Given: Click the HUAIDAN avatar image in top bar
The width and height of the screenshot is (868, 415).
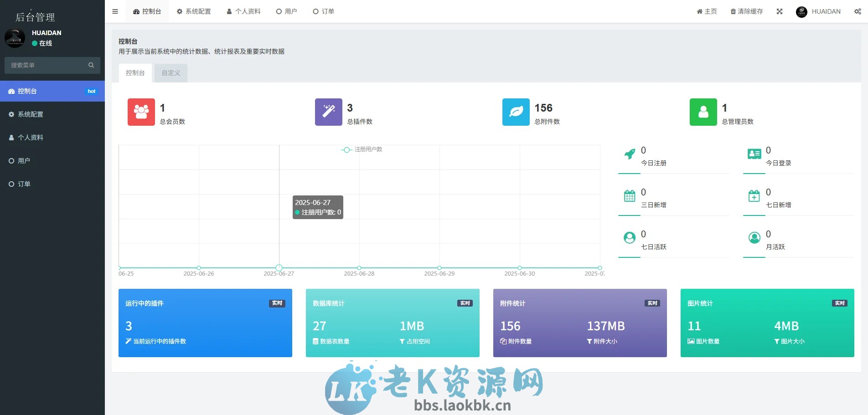Looking at the screenshot, I should (x=801, y=11).
